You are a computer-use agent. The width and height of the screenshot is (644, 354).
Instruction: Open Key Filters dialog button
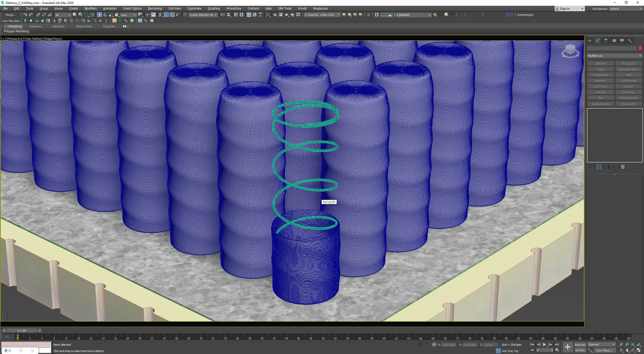[605, 350]
